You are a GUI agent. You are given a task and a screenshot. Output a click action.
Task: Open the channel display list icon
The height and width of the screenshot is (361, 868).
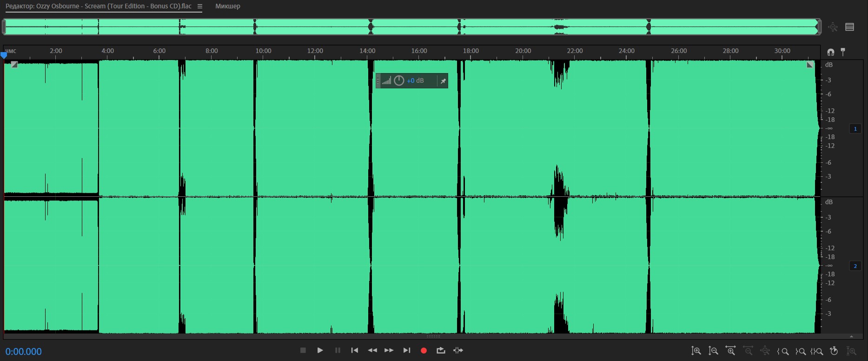tap(849, 27)
